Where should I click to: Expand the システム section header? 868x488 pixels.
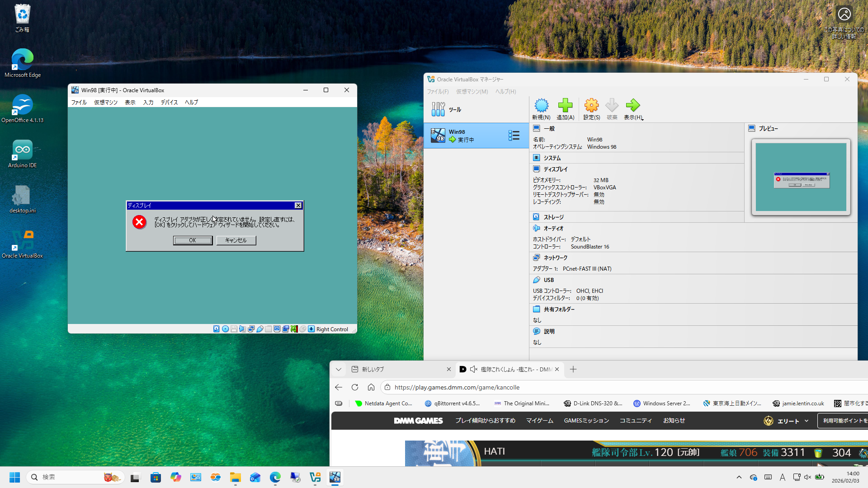click(552, 158)
